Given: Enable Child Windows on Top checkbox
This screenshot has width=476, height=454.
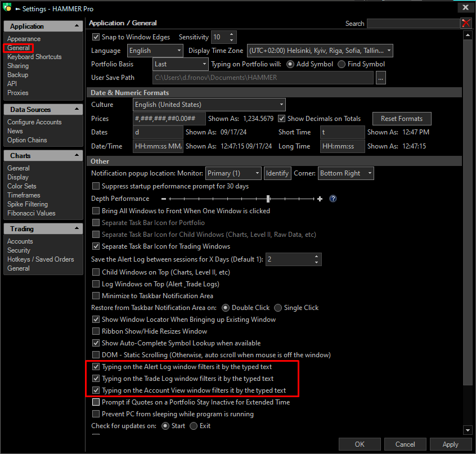Looking at the screenshot, I should point(96,272).
